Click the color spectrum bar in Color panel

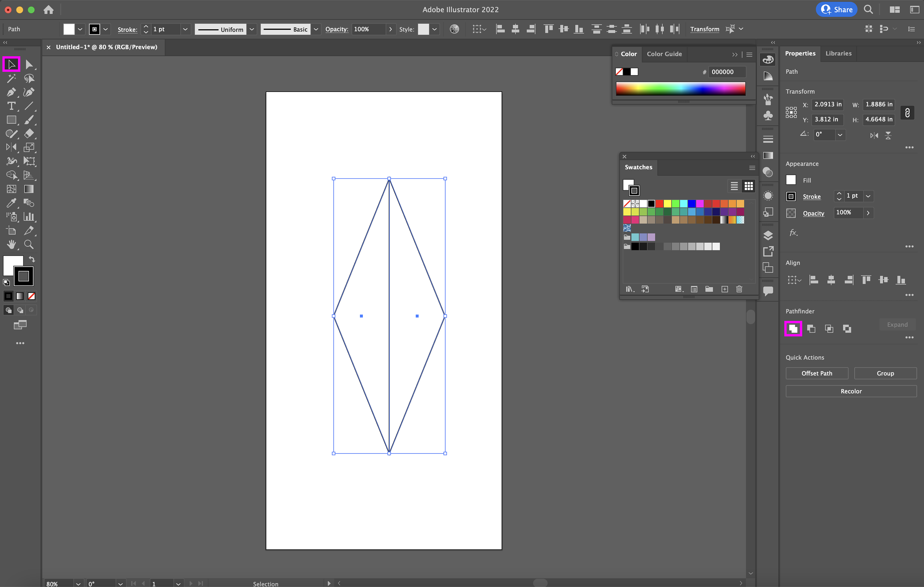[x=680, y=89]
